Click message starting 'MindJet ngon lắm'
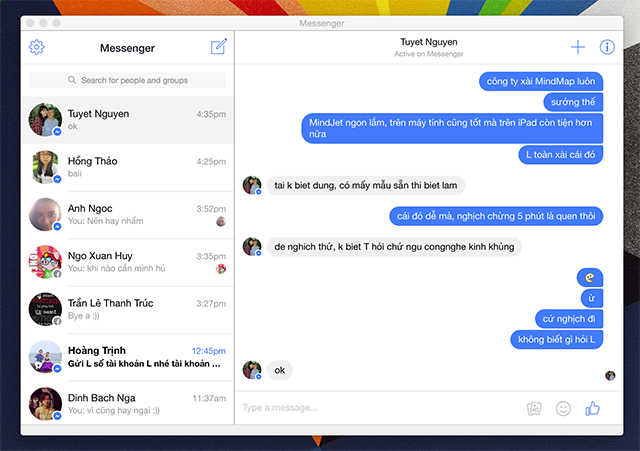640x451 pixels. pos(452,128)
